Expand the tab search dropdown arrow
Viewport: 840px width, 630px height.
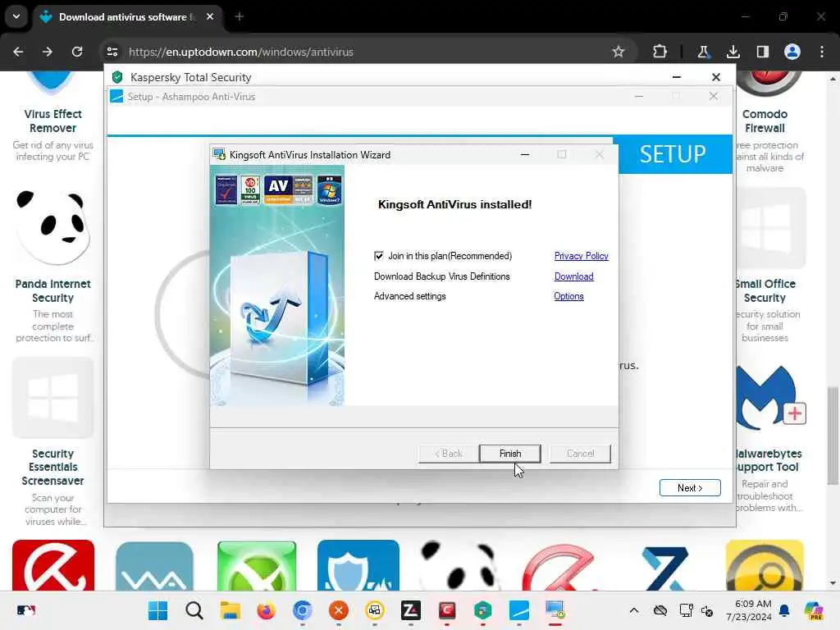[x=16, y=16]
